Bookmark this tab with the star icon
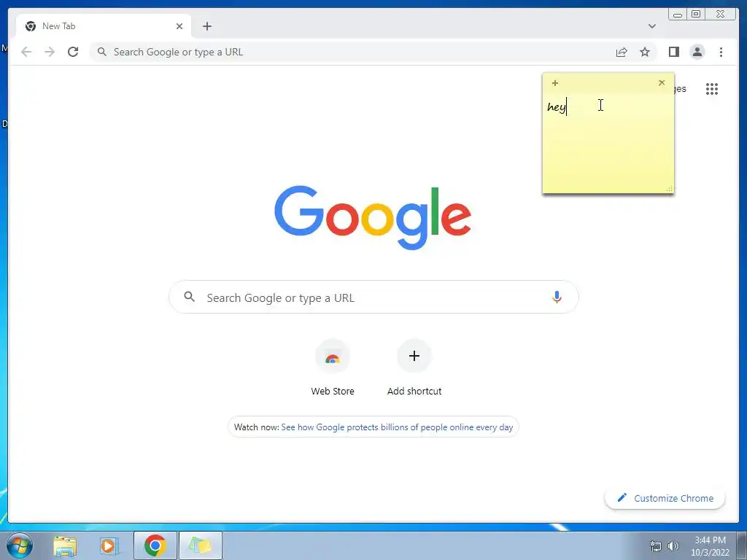The width and height of the screenshot is (747, 560). (645, 52)
